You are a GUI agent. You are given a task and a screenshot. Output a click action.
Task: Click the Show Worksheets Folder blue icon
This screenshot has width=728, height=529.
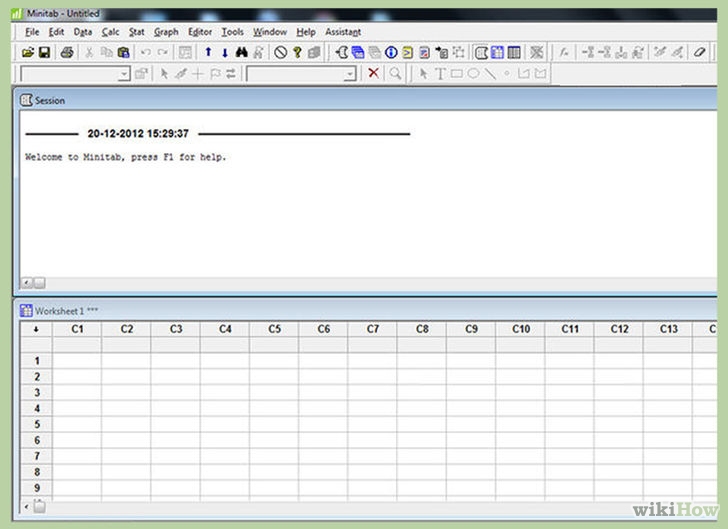click(358, 52)
